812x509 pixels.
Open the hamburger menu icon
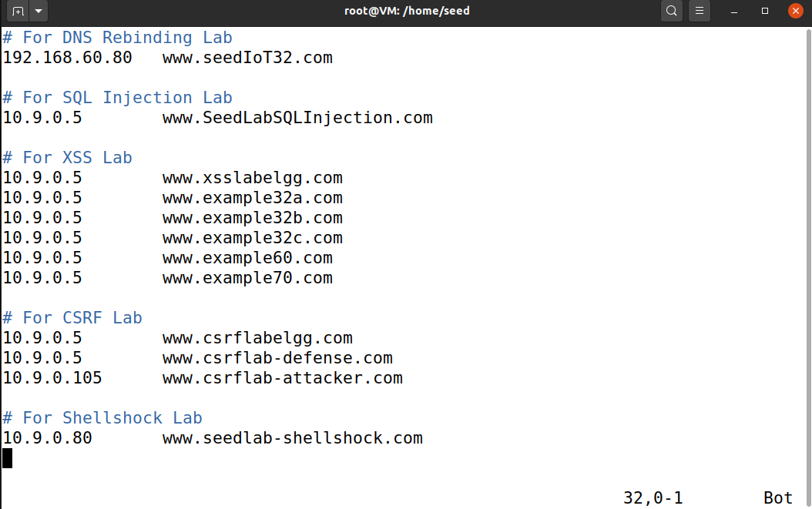pyautogui.click(x=699, y=11)
